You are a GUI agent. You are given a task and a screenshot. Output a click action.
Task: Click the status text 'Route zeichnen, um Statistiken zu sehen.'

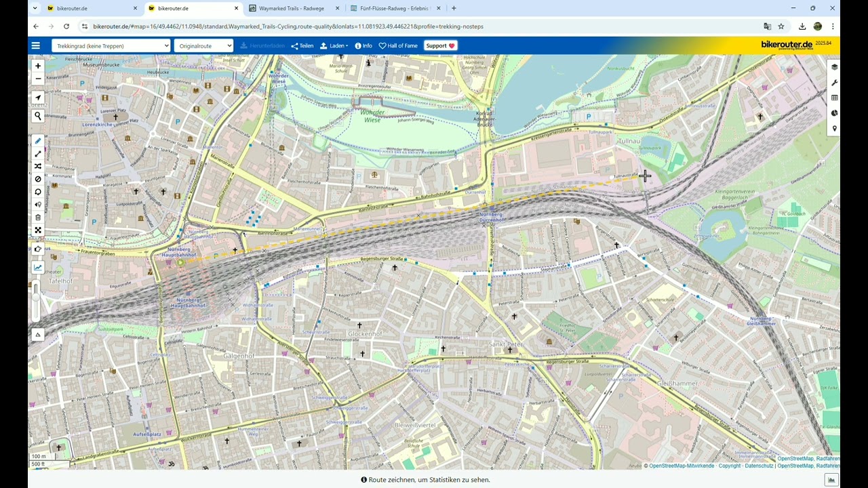click(429, 480)
